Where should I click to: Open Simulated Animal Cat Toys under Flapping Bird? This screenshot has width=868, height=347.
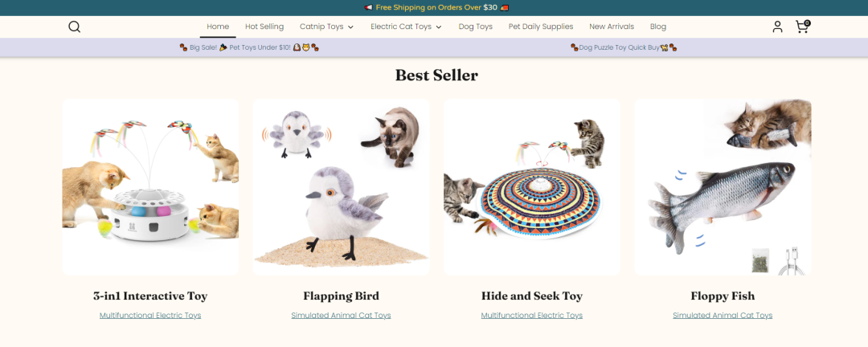[x=341, y=316]
